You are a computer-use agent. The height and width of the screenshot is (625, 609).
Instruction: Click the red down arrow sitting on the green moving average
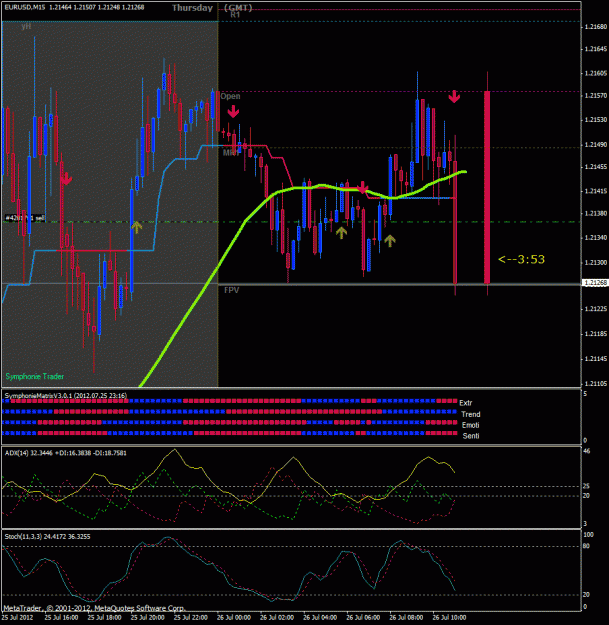[362, 187]
